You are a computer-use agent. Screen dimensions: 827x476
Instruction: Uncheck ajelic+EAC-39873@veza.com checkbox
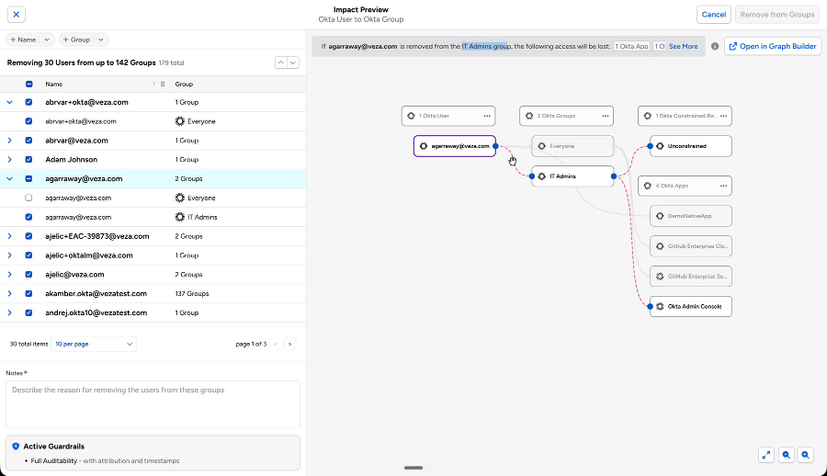pyautogui.click(x=29, y=236)
